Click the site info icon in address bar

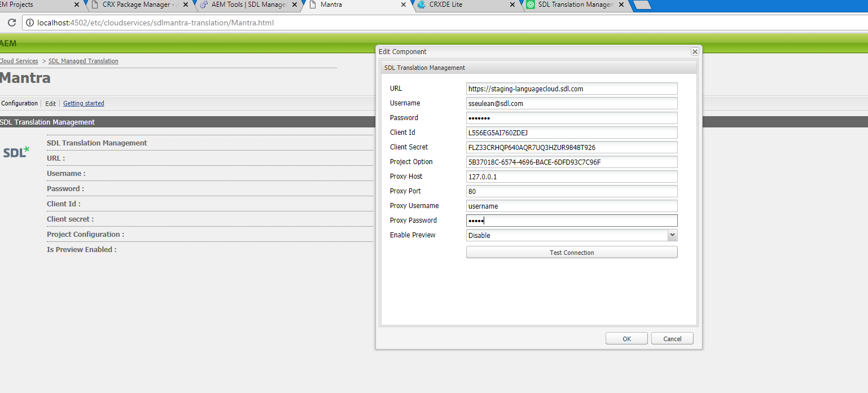(x=29, y=23)
